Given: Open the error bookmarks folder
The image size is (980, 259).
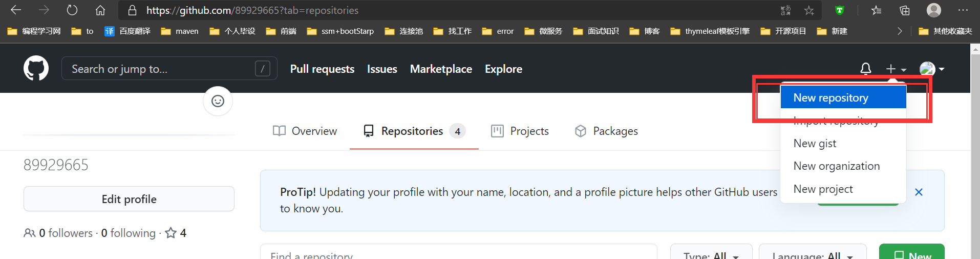Looking at the screenshot, I should pos(498,31).
